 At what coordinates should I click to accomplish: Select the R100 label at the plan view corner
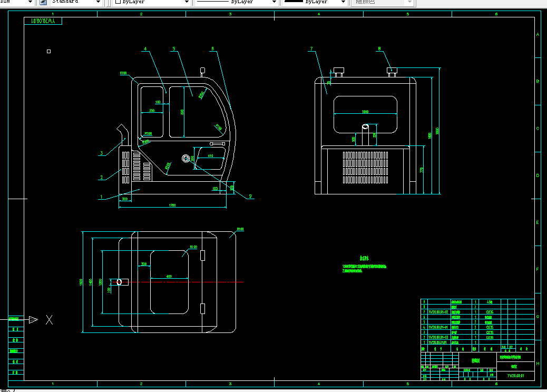click(240, 229)
